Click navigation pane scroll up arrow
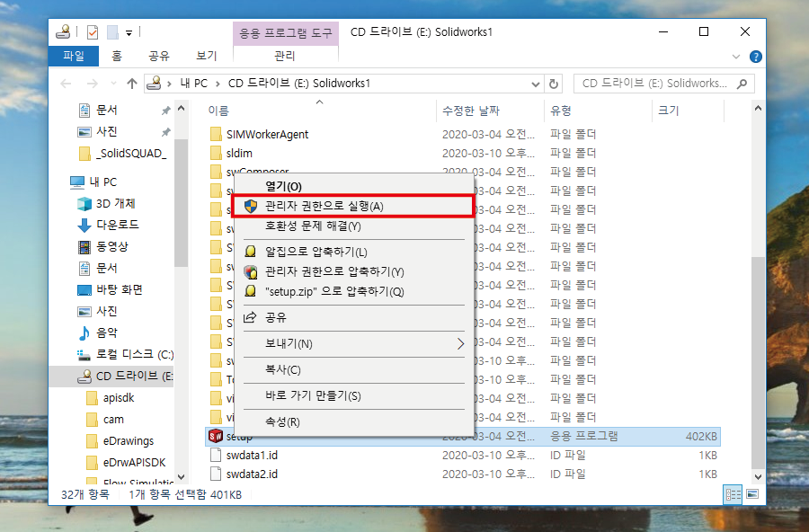The height and width of the screenshot is (532, 809). [181, 109]
